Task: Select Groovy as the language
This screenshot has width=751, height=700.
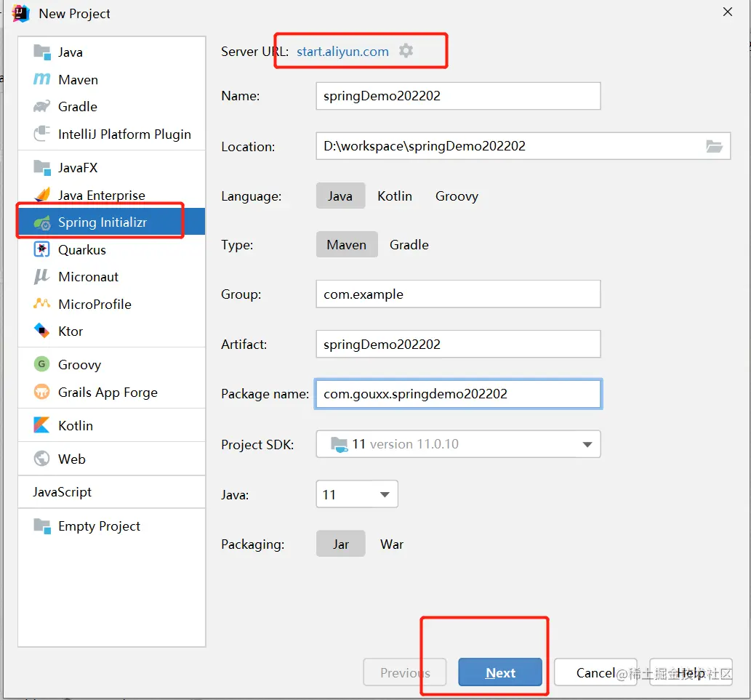Action: coord(457,196)
